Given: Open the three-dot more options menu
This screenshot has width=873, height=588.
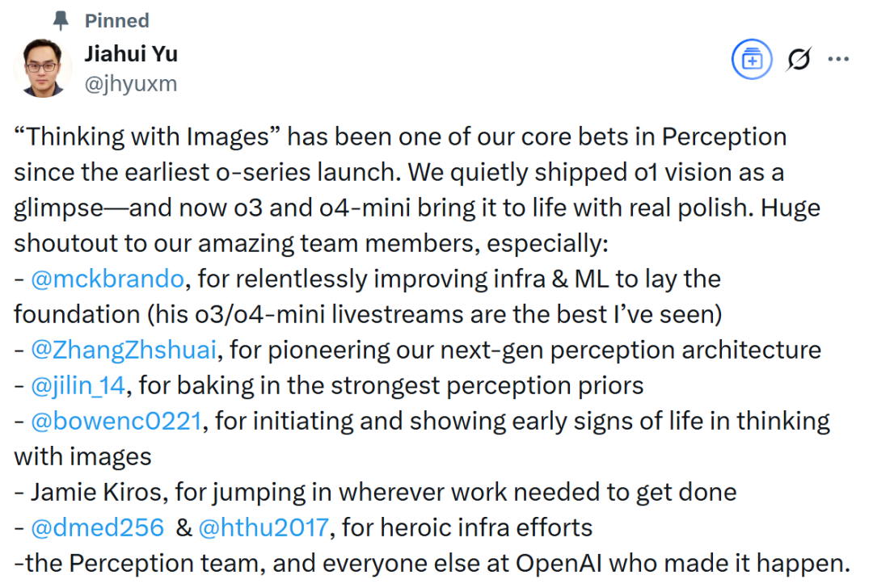Looking at the screenshot, I should 838,59.
